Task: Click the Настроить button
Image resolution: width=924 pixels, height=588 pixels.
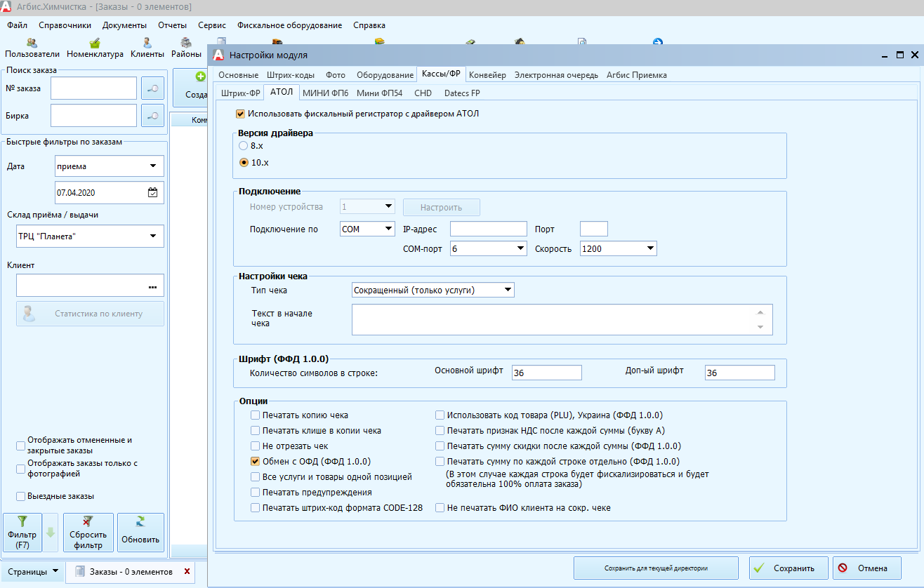Action: pos(442,207)
